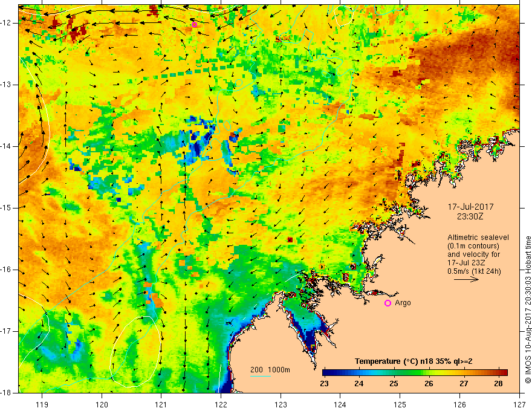Click the magenta Argo legend circle

pyautogui.click(x=388, y=303)
